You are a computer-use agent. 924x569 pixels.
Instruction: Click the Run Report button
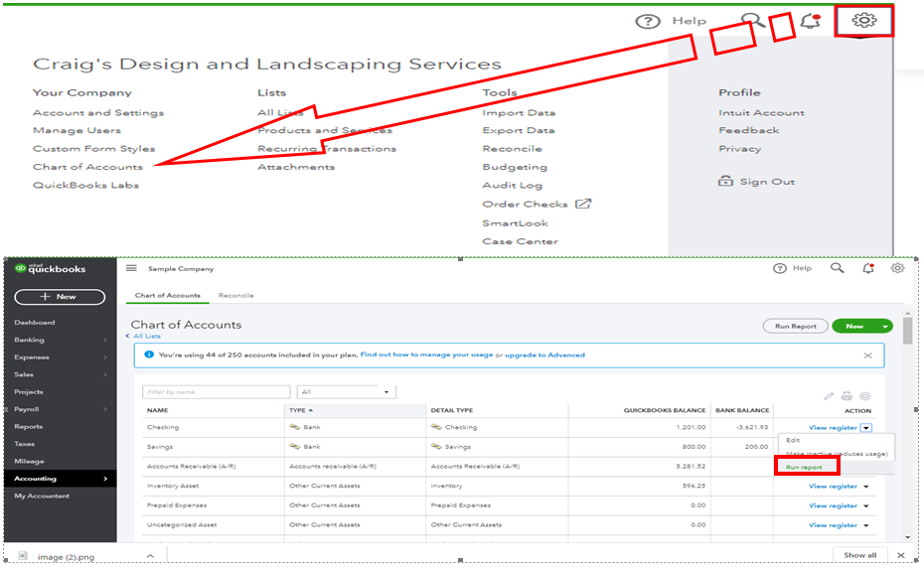tap(796, 327)
